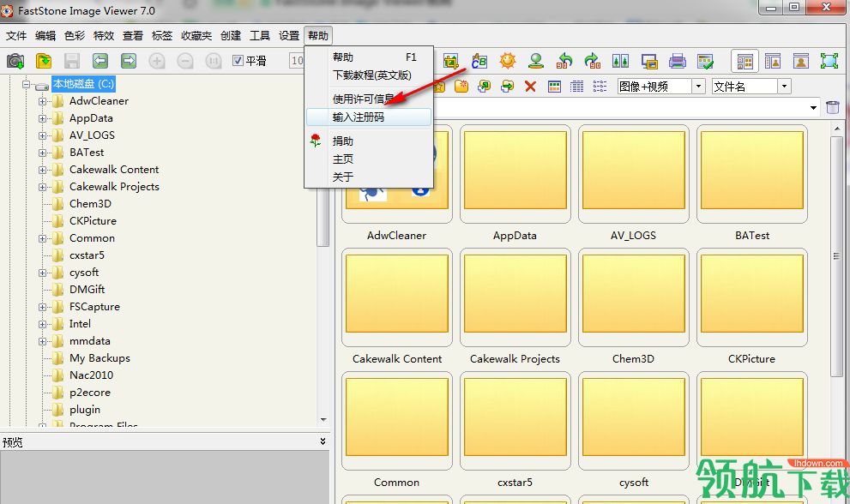Select the DMGift folder in tree
Image resolution: width=850 pixels, height=504 pixels.
[x=87, y=290]
